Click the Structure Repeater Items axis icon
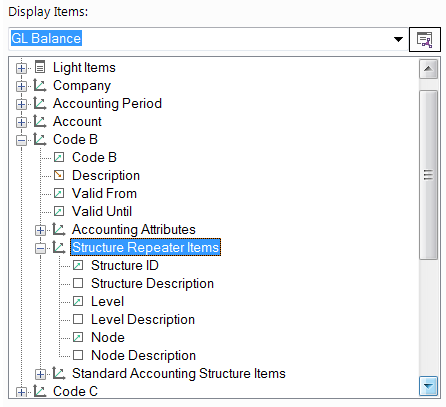Viewport: 446px width, 407px height. 59,247
